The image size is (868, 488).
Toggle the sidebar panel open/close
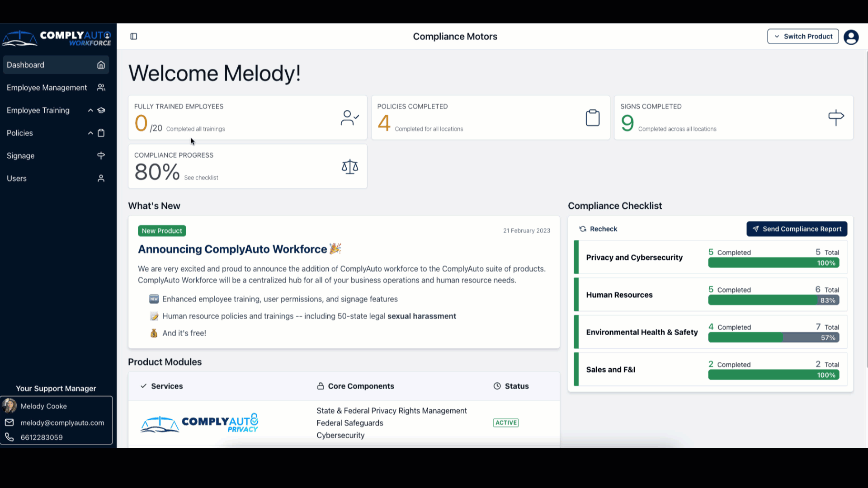click(133, 36)
